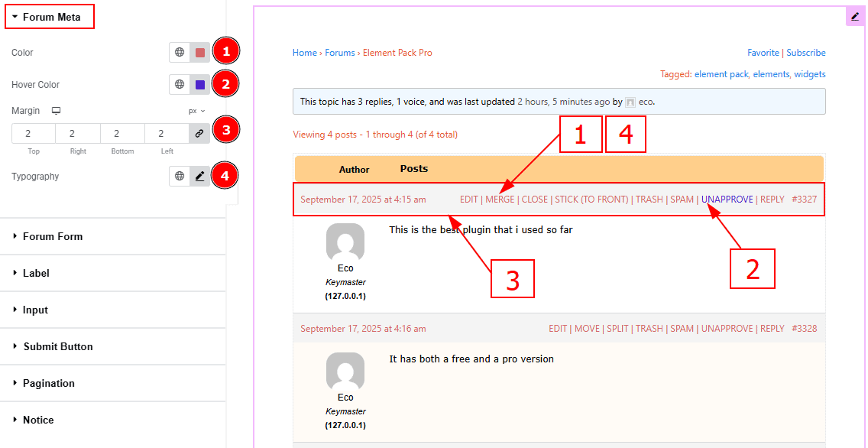This screenshot has width=868, height=448.
Task: Click MOVE on post #3328
Action: [587, 329]
